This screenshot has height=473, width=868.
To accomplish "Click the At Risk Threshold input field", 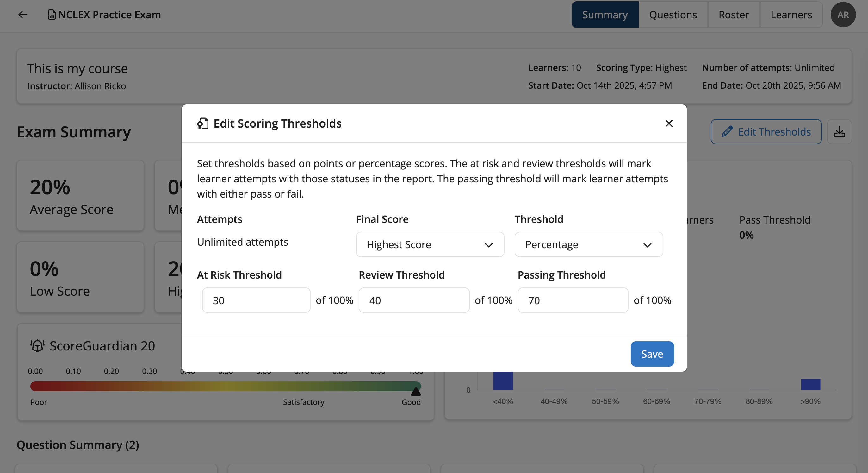I will (x=256, y=300).
